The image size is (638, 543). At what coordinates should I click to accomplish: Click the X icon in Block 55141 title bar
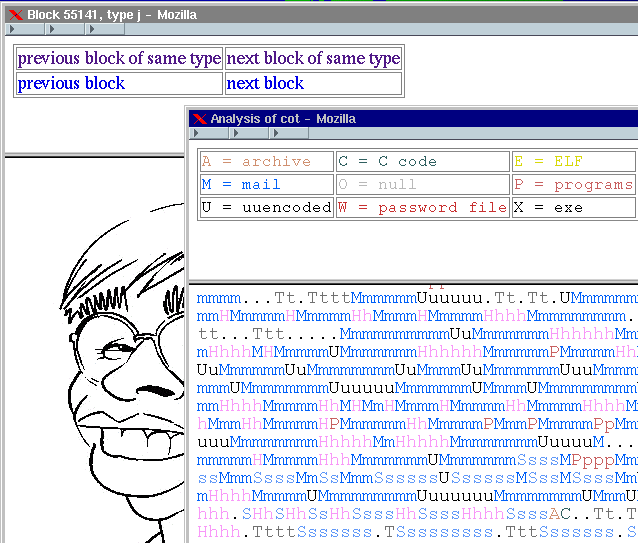[15, 15]
